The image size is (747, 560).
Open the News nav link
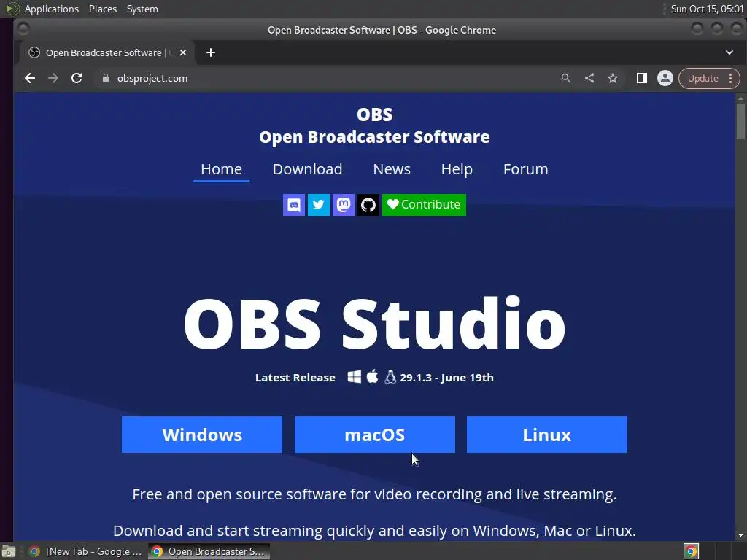tap(392, 169)
